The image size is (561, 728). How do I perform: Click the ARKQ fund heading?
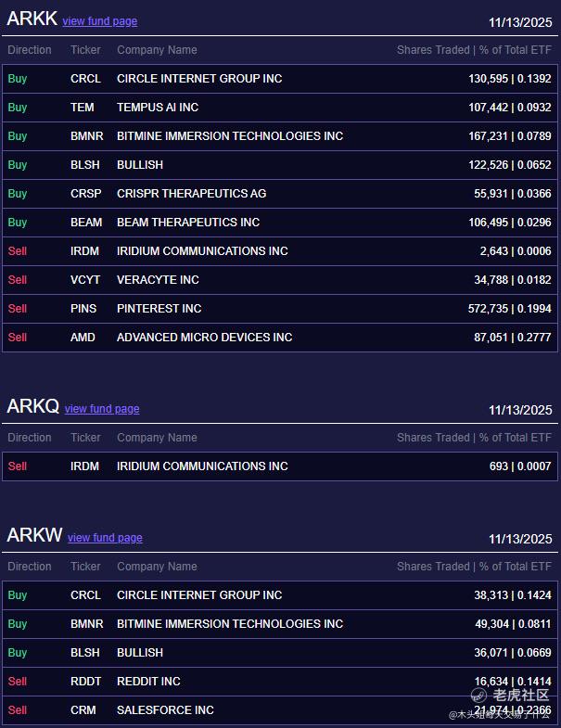point(33,407)
